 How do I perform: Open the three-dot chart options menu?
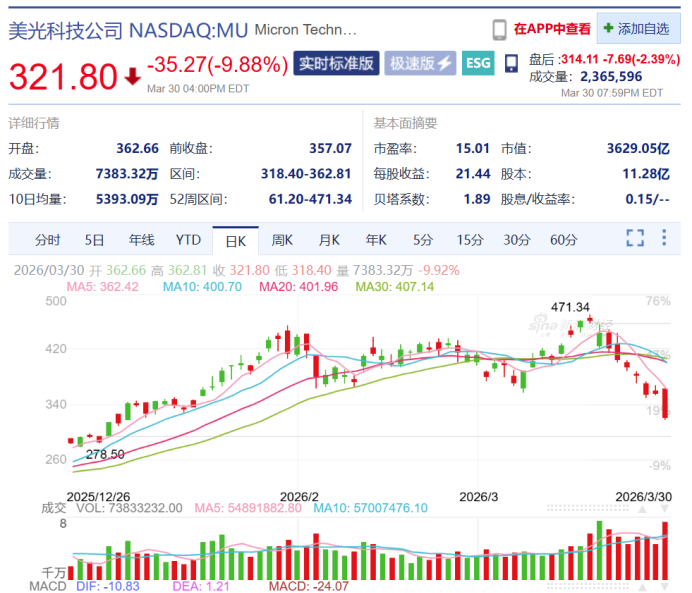point(664,237)
